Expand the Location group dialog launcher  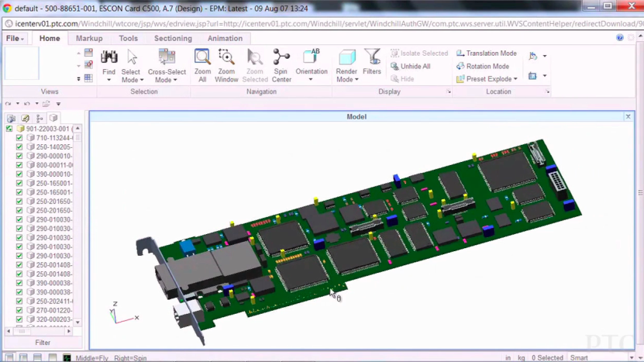(547, 91)
